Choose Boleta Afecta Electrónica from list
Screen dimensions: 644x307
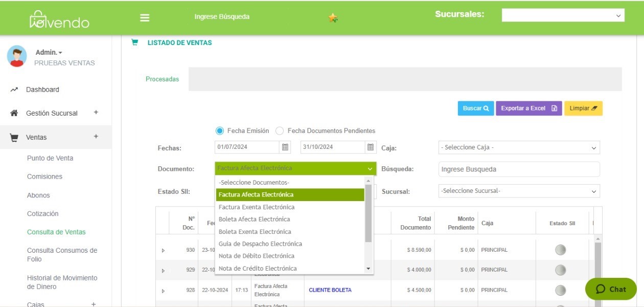tap(254, 219)
